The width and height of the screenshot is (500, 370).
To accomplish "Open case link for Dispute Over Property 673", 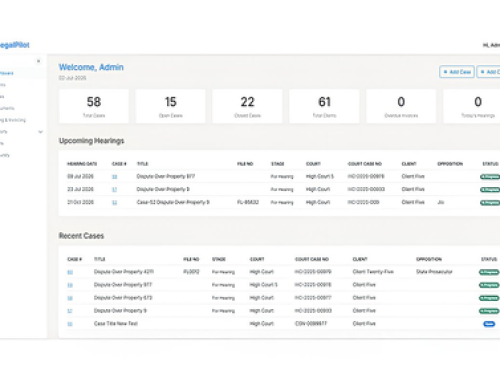I will pos(70,298).
